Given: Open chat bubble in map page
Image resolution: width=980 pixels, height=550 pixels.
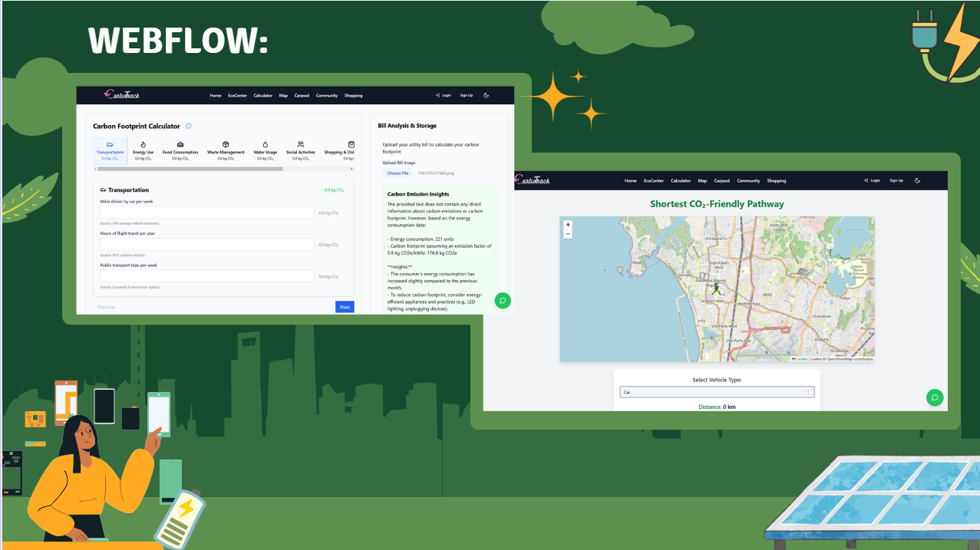Looking at the screenshot, I should click(934, 397).
